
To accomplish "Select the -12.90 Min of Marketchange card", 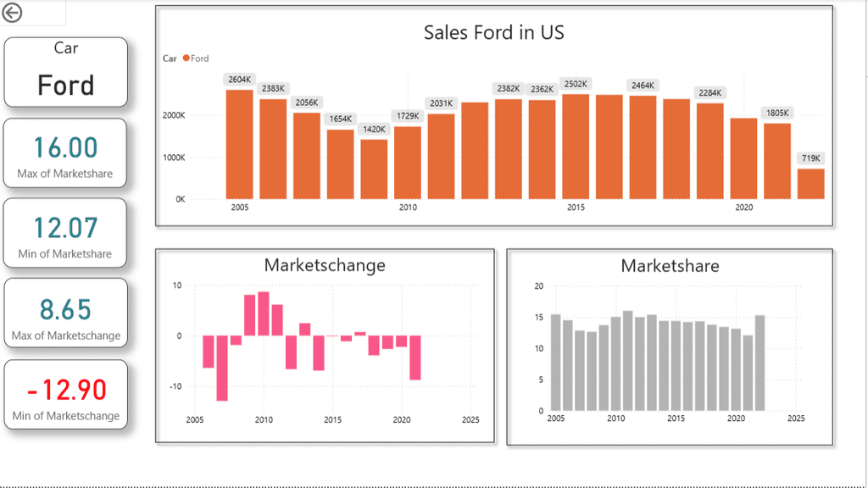I will point(66,395).
